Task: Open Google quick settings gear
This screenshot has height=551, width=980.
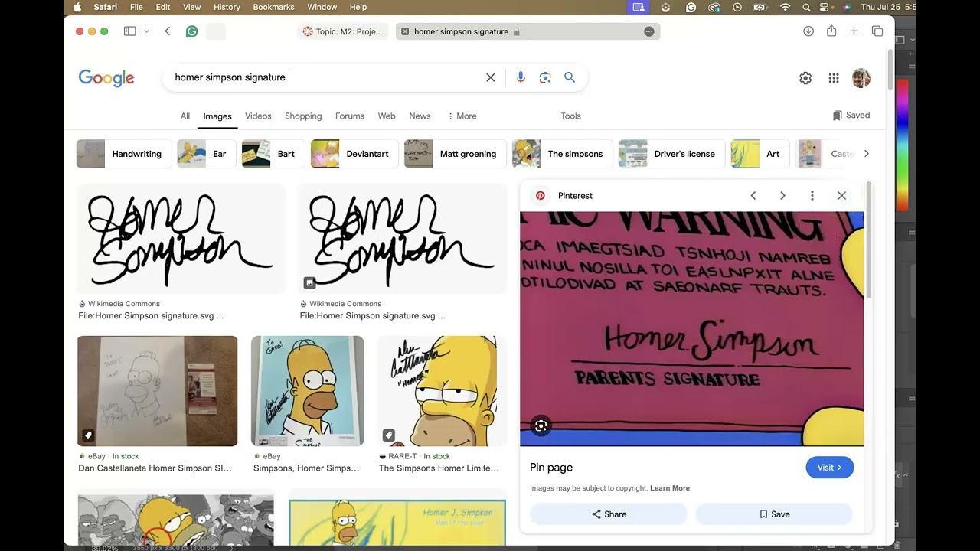Action: click(x=805, y=78)
